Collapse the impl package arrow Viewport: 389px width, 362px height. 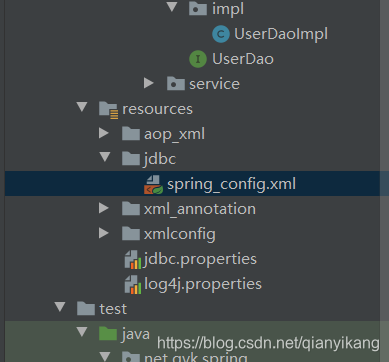pos(172,7)
